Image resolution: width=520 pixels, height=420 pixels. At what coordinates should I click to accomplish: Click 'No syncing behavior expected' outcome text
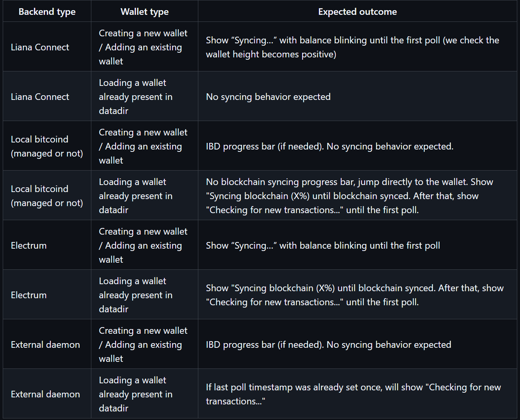pos(268,97)
